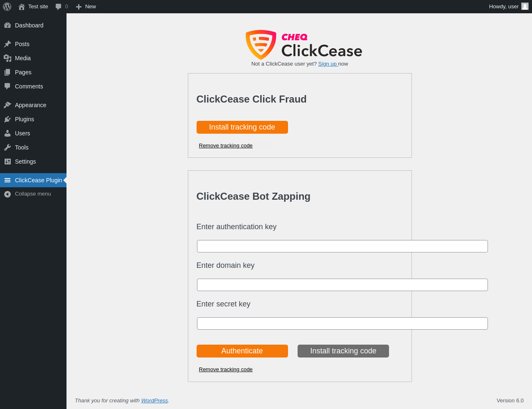Click the Enter secret key label
Image resolution: width=532 pixels, height=409 pixels.
click(x=224, y=304)
